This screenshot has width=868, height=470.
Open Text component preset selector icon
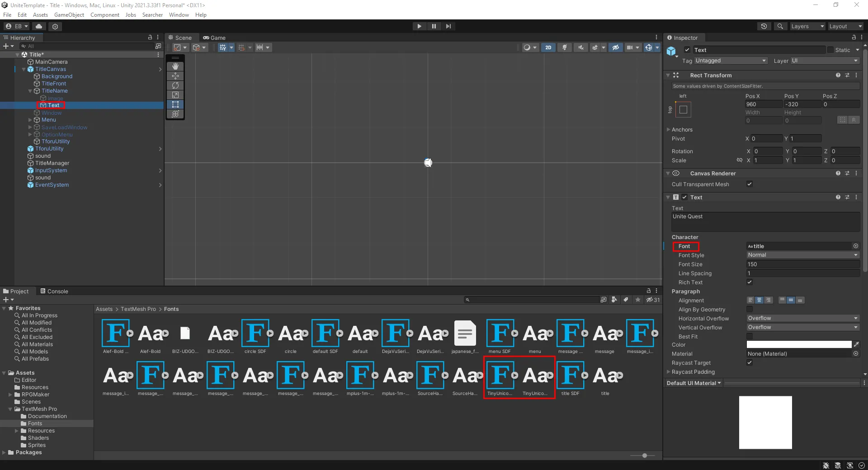847,197
